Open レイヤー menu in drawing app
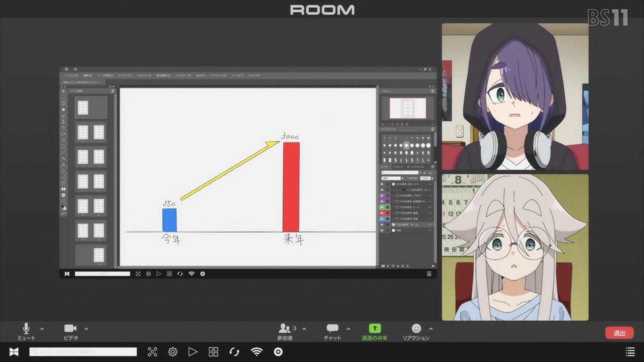644x362 pixels. pyautogui.click(x=126, y=75)
